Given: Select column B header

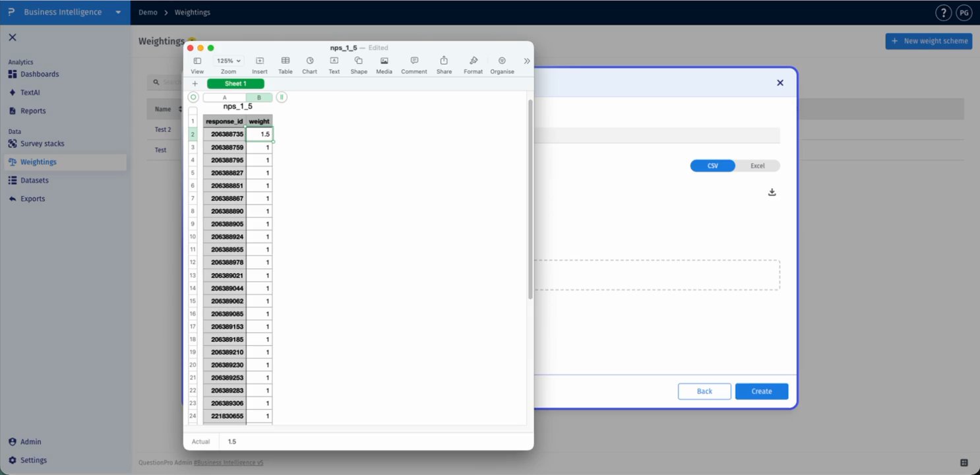Looking at the screenshot, I should [x=259, y=98].
